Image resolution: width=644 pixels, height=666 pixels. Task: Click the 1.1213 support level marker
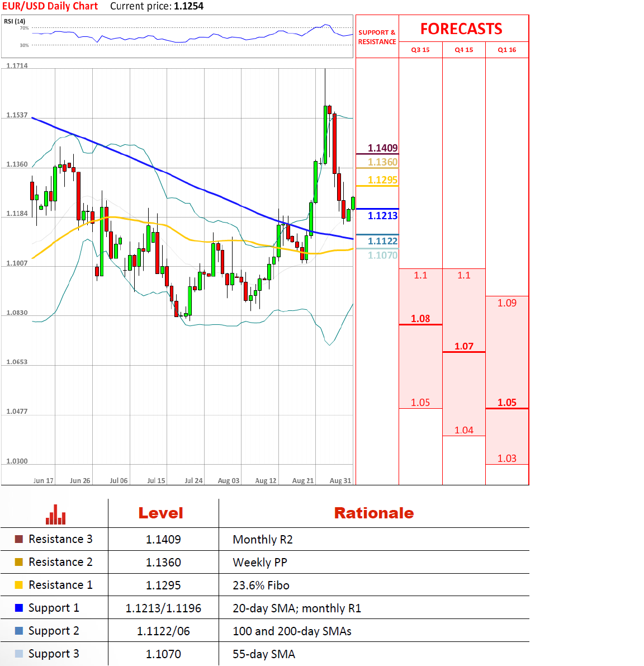[382, 216]
